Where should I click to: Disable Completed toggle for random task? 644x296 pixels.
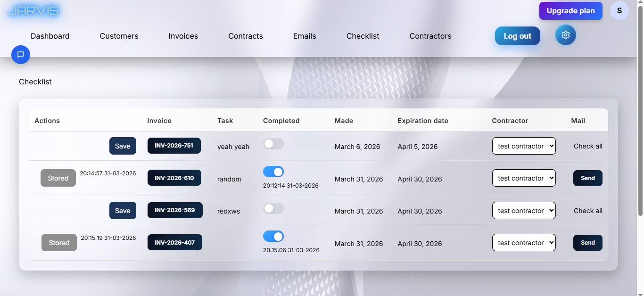coord(273,172)
